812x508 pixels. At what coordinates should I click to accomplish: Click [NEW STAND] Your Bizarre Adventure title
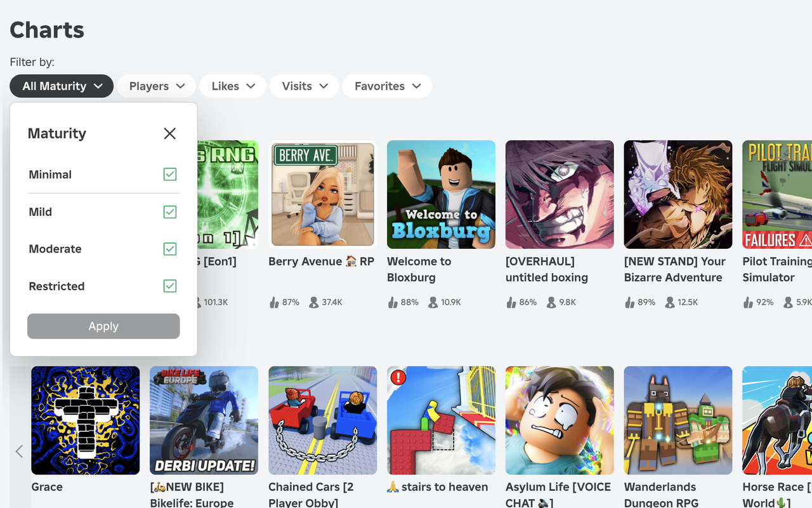(x=674, y=269)
